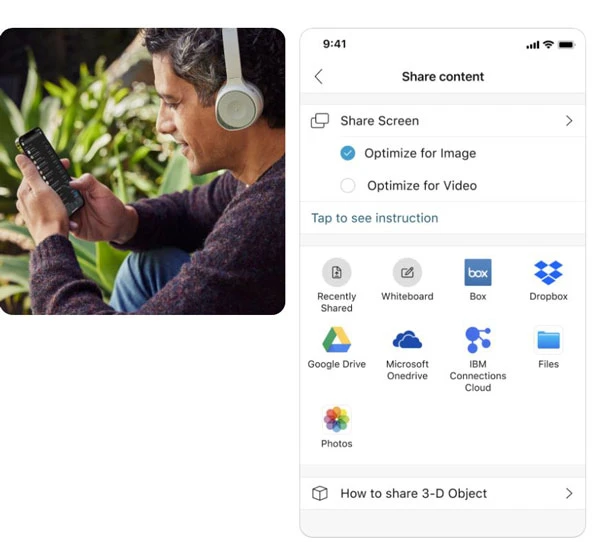Open the Files folder icon

(548, 340)
